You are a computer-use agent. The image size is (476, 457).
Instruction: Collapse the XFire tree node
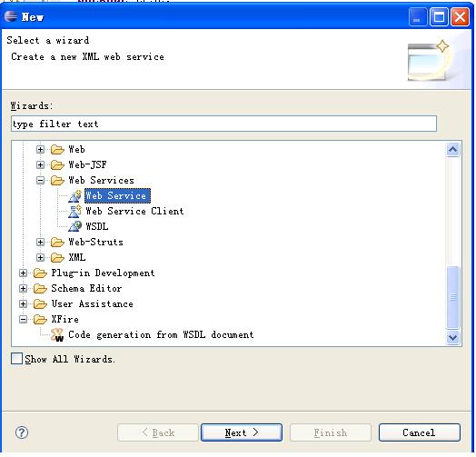(x=23, y=320)
